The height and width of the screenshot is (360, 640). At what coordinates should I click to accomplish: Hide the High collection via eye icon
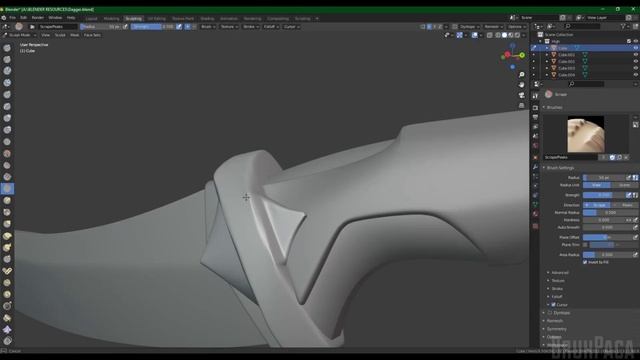[x=636, y=41]
